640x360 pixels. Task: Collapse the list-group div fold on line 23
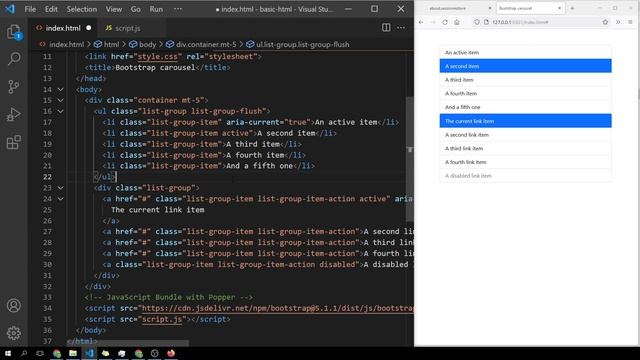click(60, 188)
